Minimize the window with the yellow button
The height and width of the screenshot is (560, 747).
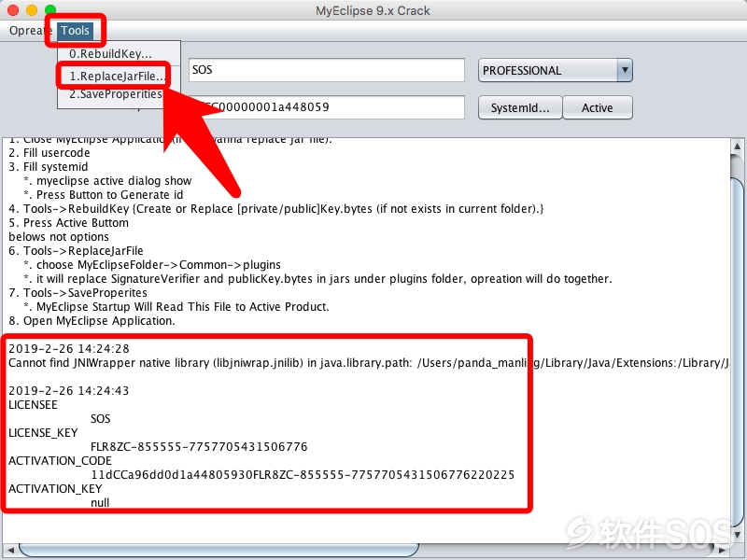(32, 10)
